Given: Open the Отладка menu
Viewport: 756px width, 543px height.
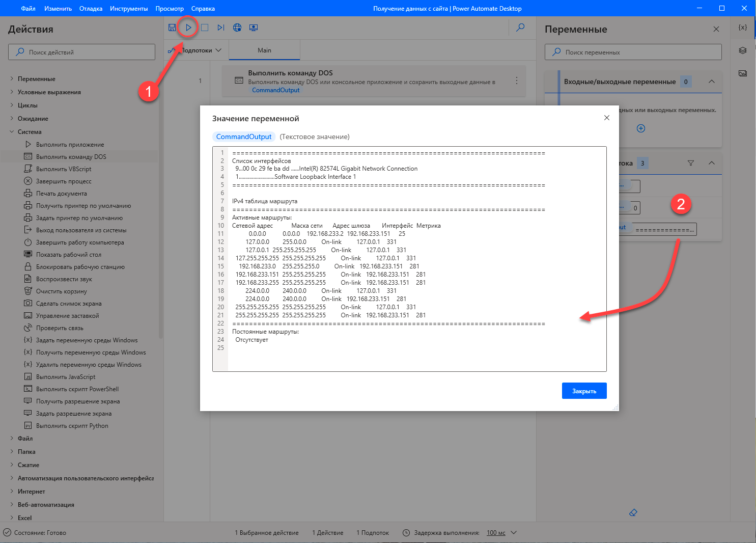Looking at the screenshot, I should click(91, 9).
